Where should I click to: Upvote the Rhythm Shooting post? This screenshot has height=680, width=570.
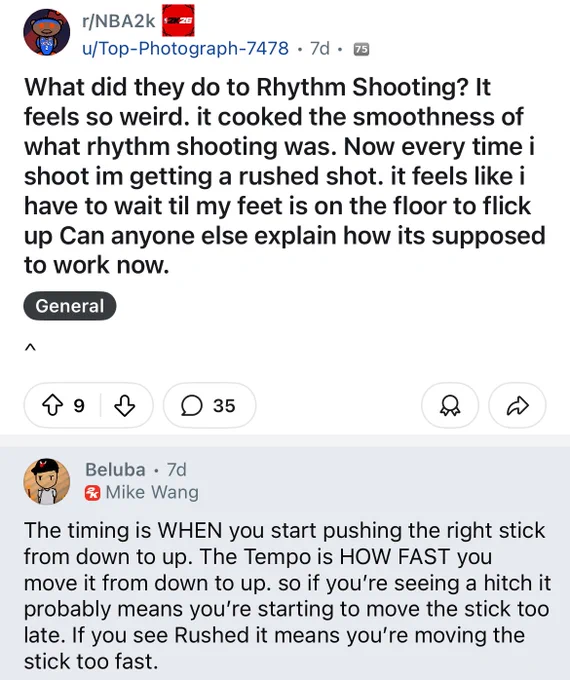click(x=52, y=405)
